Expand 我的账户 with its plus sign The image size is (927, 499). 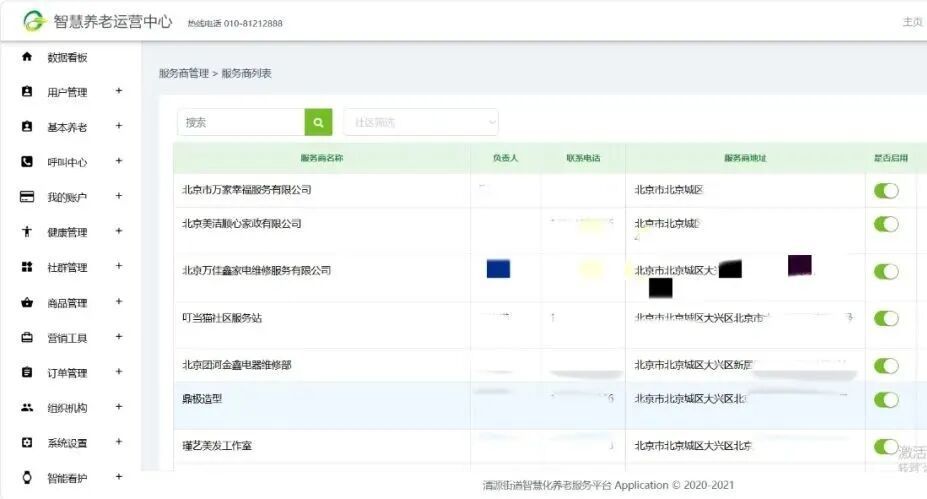119,195
